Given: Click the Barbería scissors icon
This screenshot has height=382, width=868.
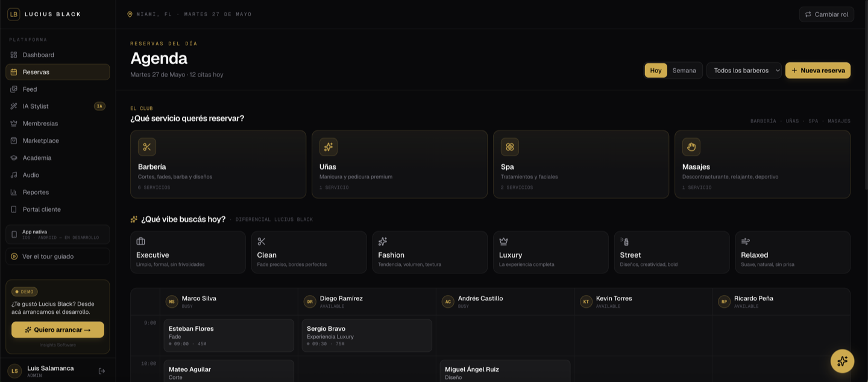Looking at the screenshot, I should [x=147, y=147].
